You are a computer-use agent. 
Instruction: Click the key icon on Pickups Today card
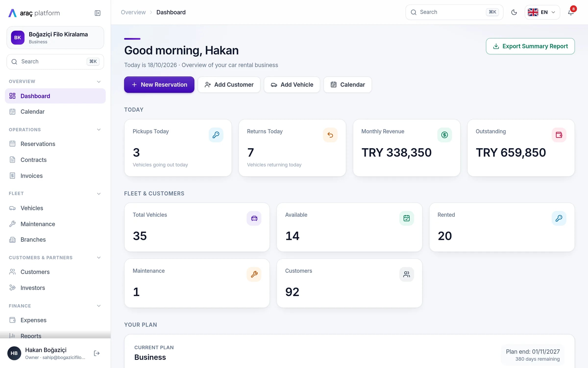coord(216,135)
